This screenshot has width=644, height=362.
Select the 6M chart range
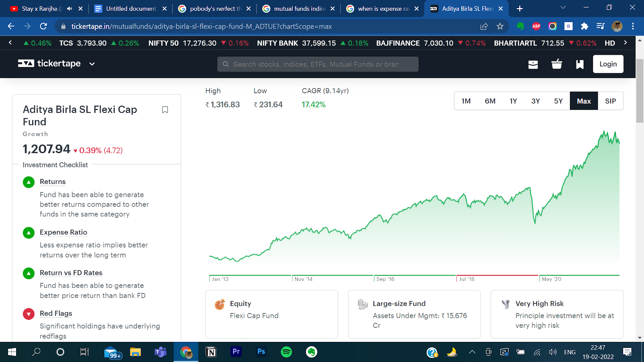click(490, 101)
